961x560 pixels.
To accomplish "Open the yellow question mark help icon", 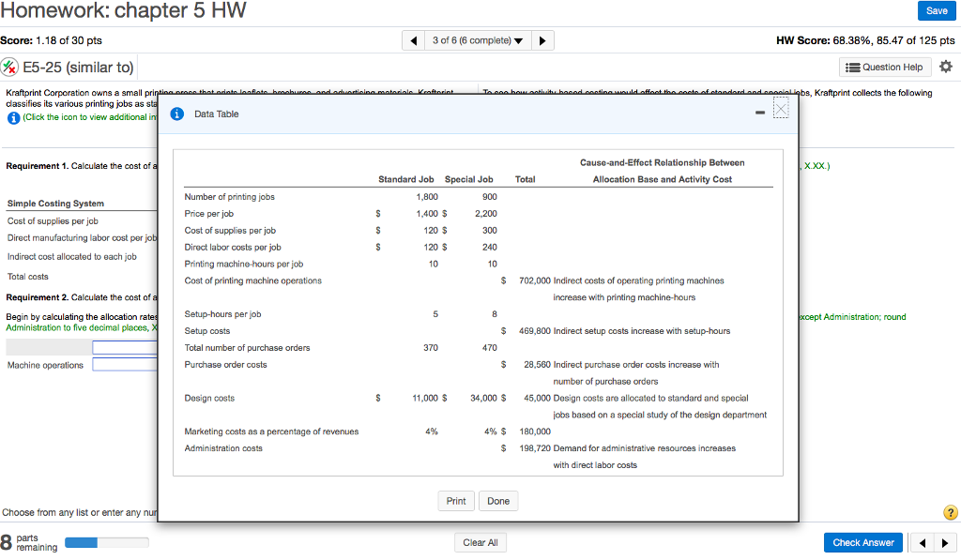I will point(950,512).
